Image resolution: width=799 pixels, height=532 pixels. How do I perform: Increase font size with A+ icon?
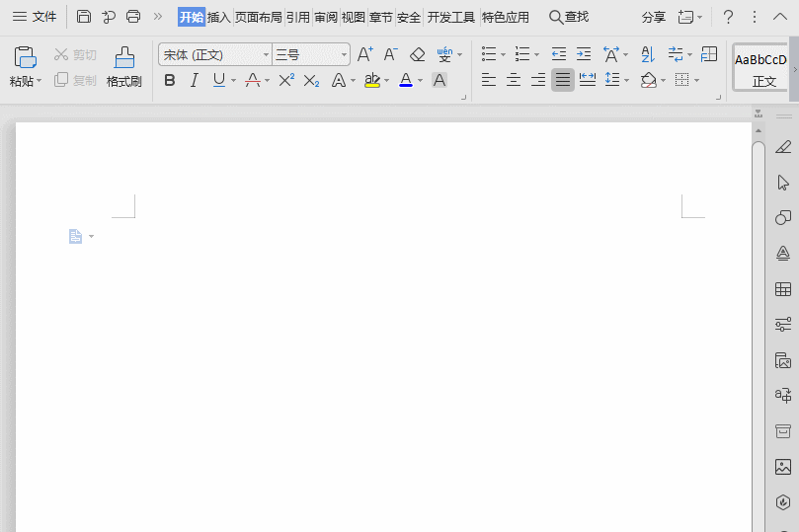364,54
